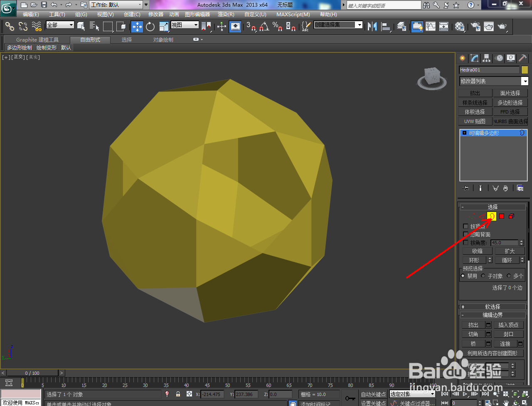The height and width of the screenshot is (406, 532).
Task: Expand the 可编辑多边形 stack entry
Action: click(464, 133)
